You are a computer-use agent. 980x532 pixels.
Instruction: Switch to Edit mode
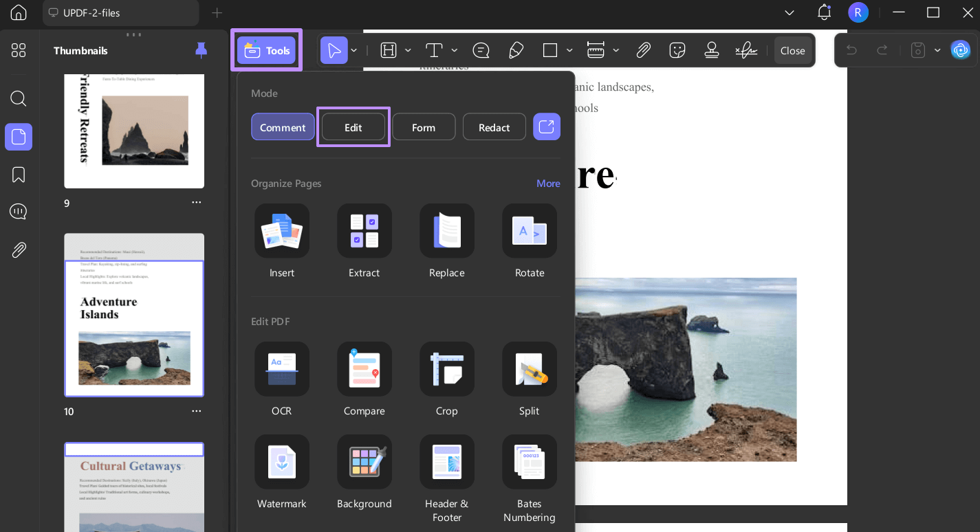353,126
